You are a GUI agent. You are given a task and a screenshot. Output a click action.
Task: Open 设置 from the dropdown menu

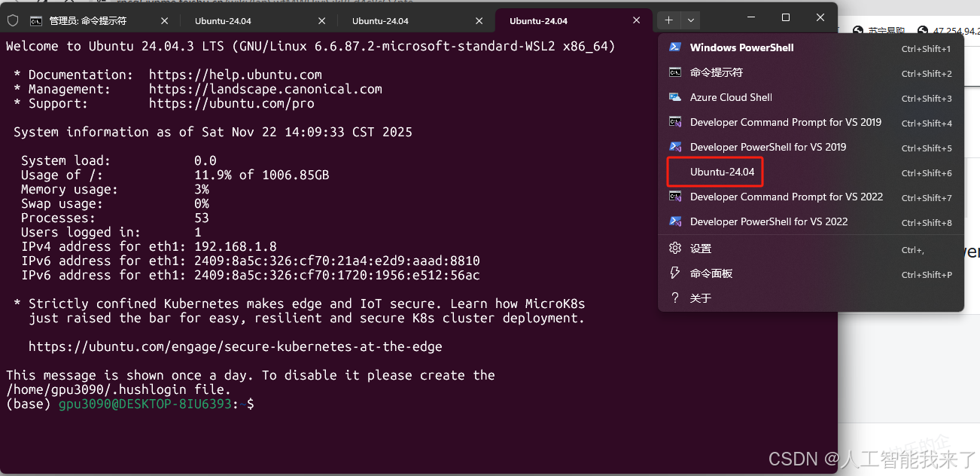click(x=811, y=249)
